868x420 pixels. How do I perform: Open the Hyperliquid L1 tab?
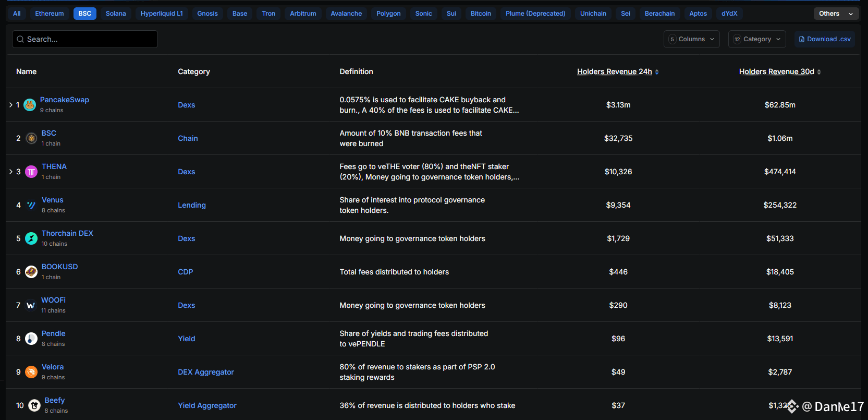(x=162, y=14)
